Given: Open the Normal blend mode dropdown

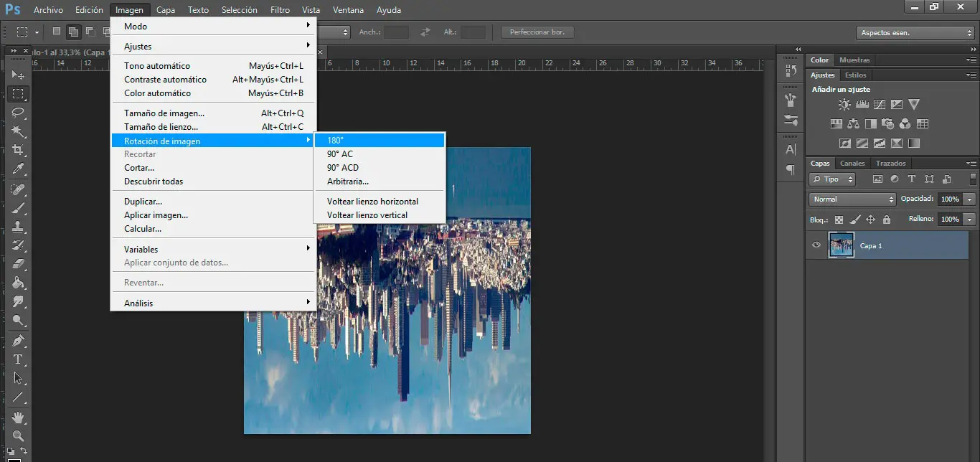Looking at the screenshot, I should 852,199.
